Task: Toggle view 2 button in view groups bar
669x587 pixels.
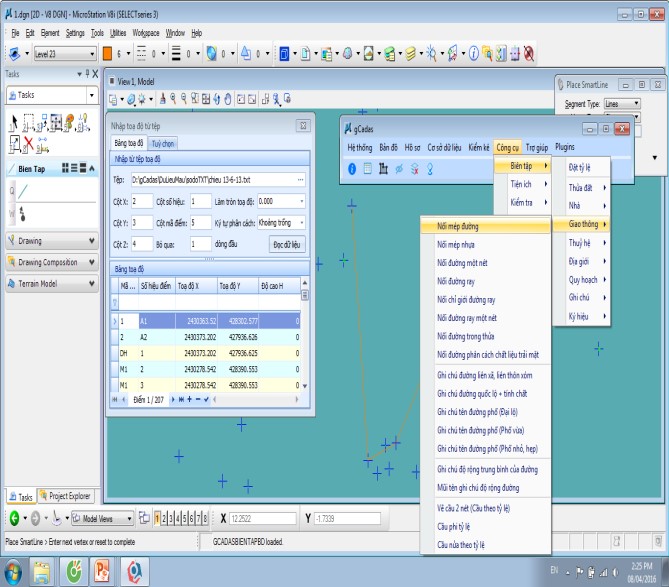Action: [166, 519]
